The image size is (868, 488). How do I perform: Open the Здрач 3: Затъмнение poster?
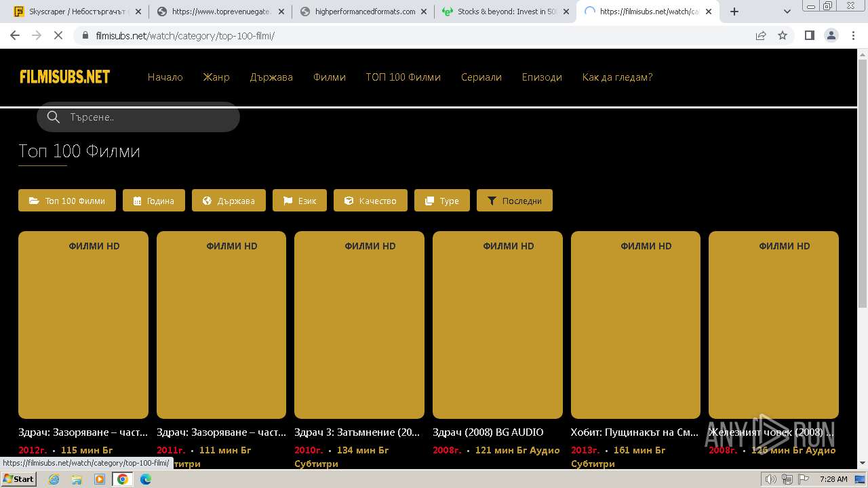pos(359,325)
